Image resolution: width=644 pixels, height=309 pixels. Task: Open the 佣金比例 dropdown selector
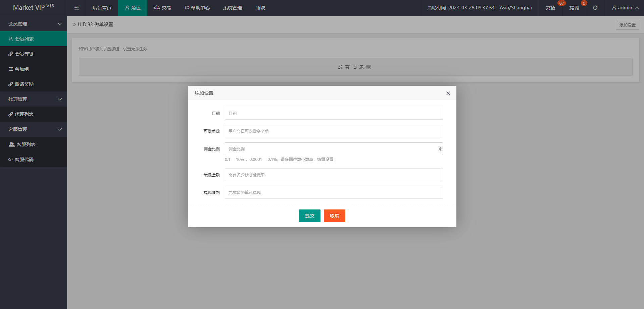coord(334,149)
